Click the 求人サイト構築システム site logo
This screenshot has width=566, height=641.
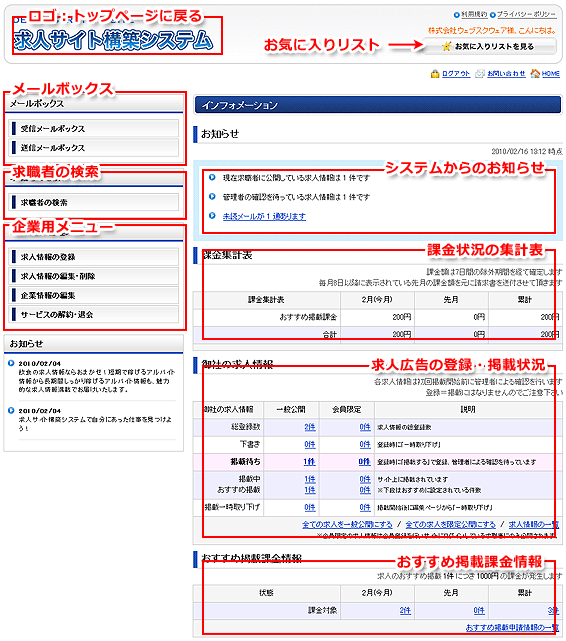click(113, 39)
